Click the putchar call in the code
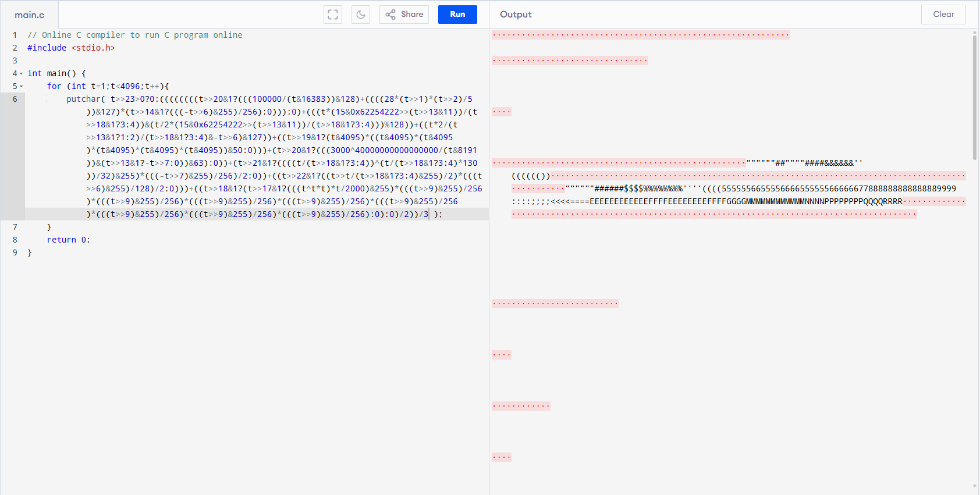The height and width of the screenshot is (495, 980). pyautogui.click(x=83, y=99)
